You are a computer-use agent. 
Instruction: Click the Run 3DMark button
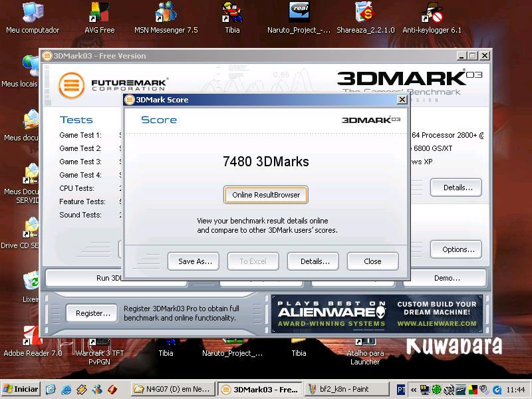click(84, 278)
